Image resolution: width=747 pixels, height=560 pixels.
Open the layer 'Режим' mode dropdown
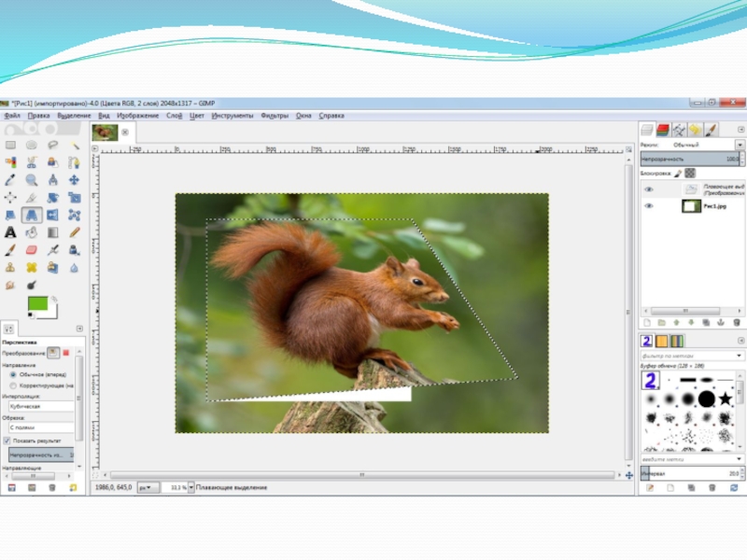pos(740,146)
